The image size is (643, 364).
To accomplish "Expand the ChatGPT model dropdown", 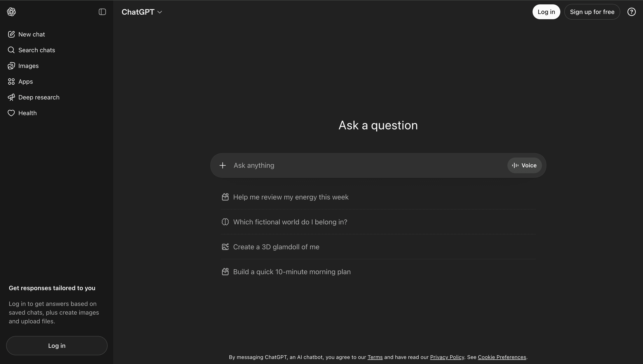I will click(142, 12).
